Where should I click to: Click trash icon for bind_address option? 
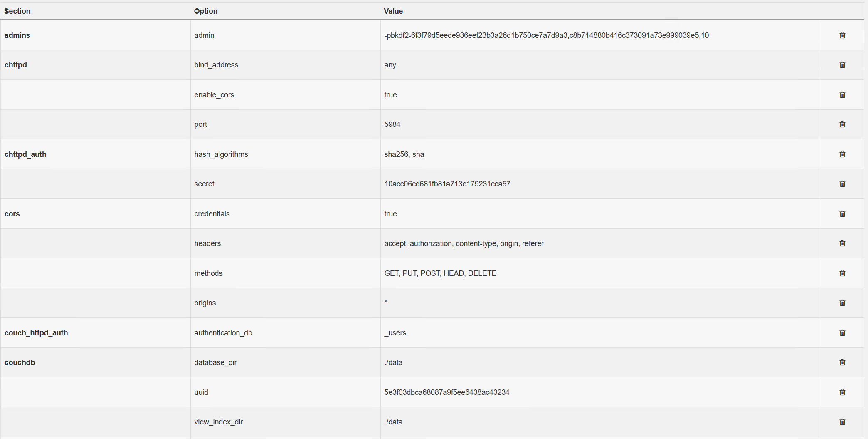coord(842,65)
